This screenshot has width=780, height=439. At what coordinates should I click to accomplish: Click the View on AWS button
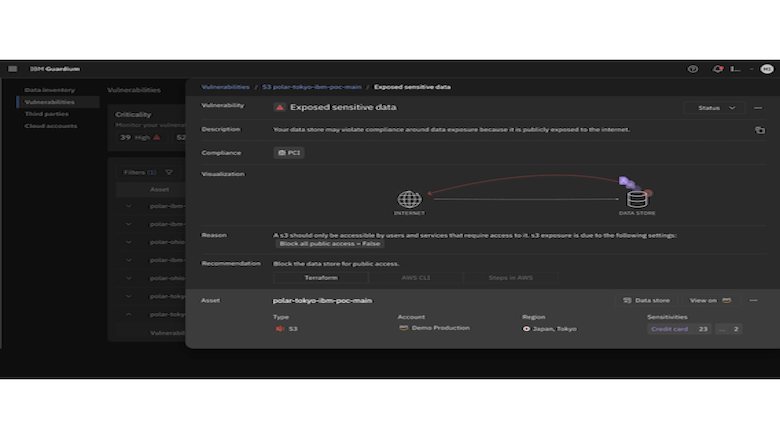point(710,300)
